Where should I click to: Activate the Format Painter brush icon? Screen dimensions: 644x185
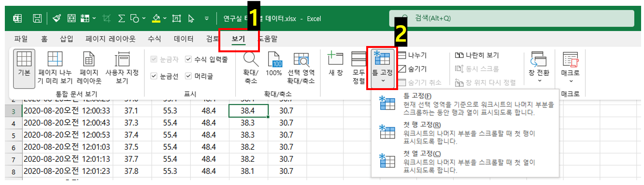pyautogui.click(x=57, y=18)
